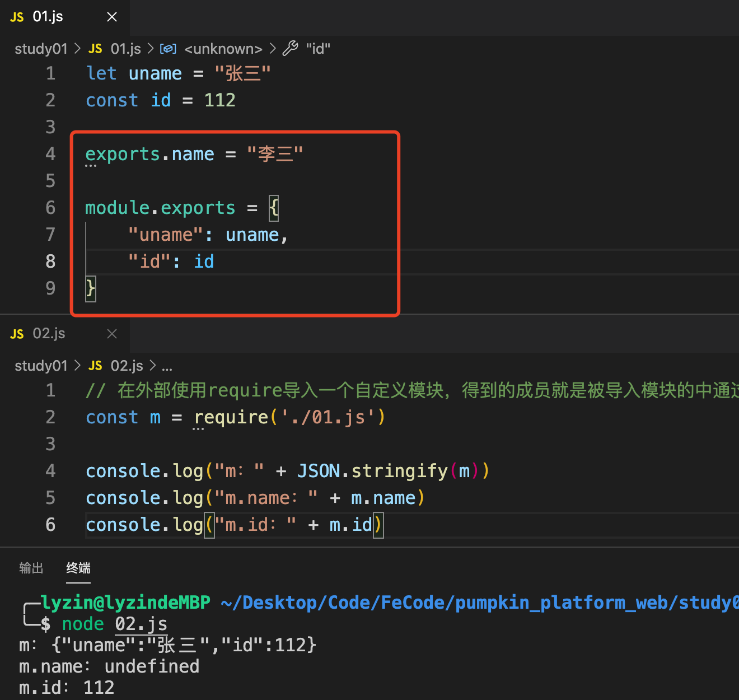Viewport: 739px width, 700px height.
Task: Click terminal path ~/Desktop/Code/FeCode
Action: [x=338, y=603]
